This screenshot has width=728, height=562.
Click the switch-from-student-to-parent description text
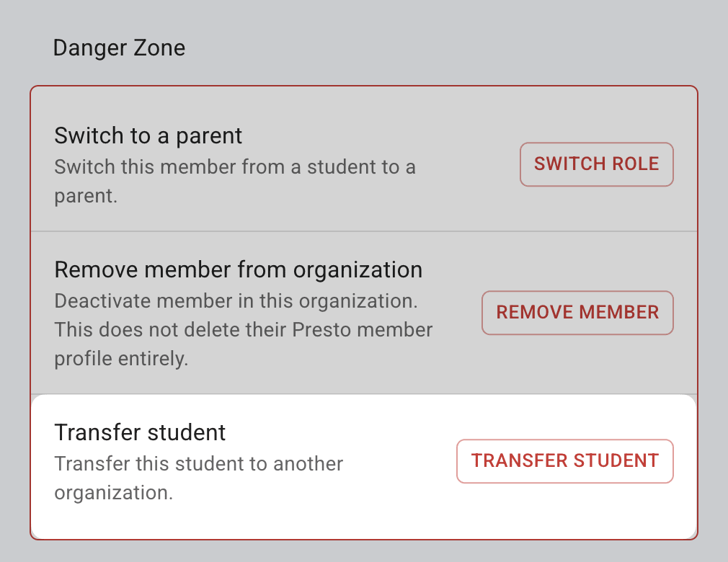(234, 168)
